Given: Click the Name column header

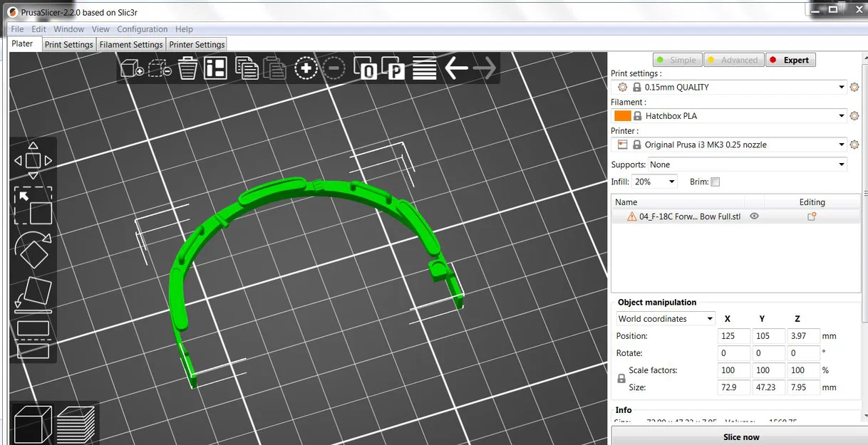Looking at the screenshot, I should (678, 202).
